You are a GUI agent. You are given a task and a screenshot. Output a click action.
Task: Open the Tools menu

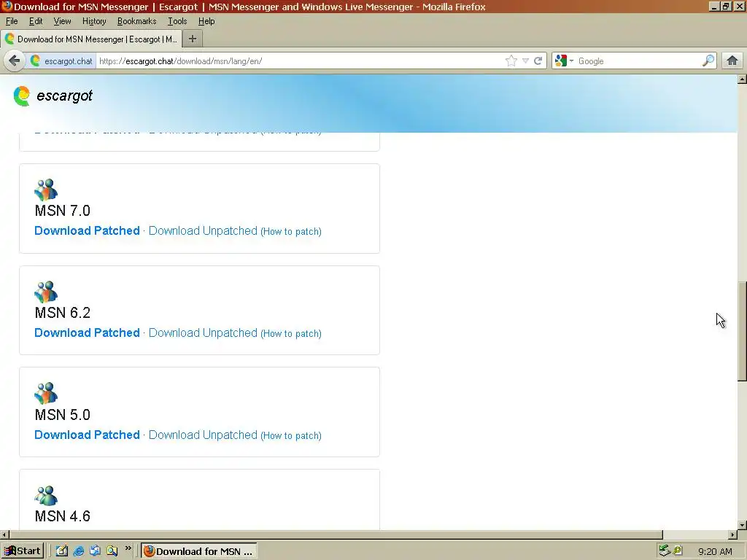[x=177, y=21]
